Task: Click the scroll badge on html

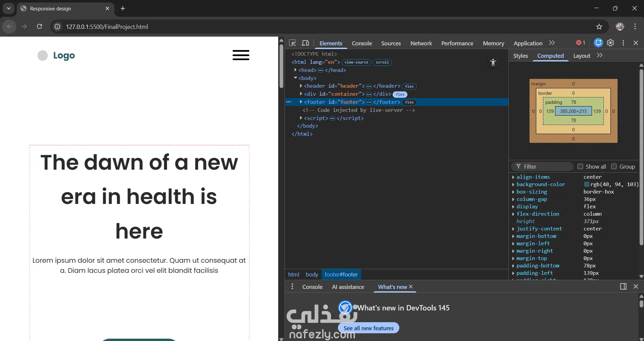Action: tap(382, 62)
